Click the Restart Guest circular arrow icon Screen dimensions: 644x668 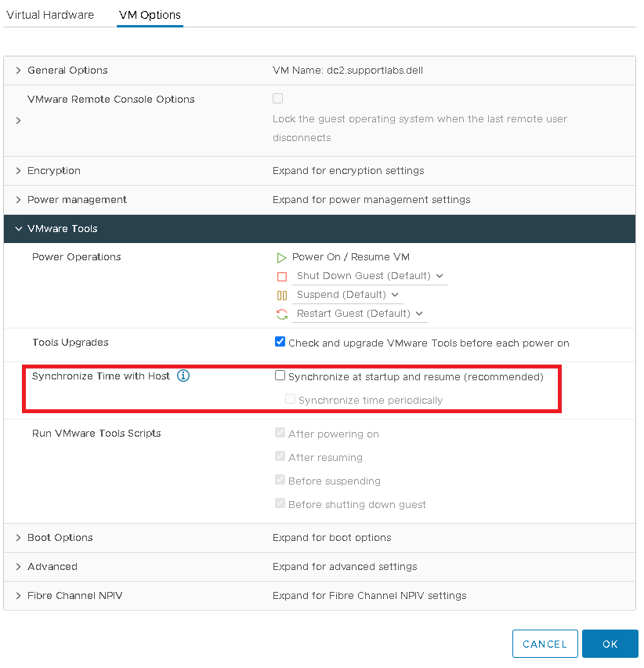point(281,314)
